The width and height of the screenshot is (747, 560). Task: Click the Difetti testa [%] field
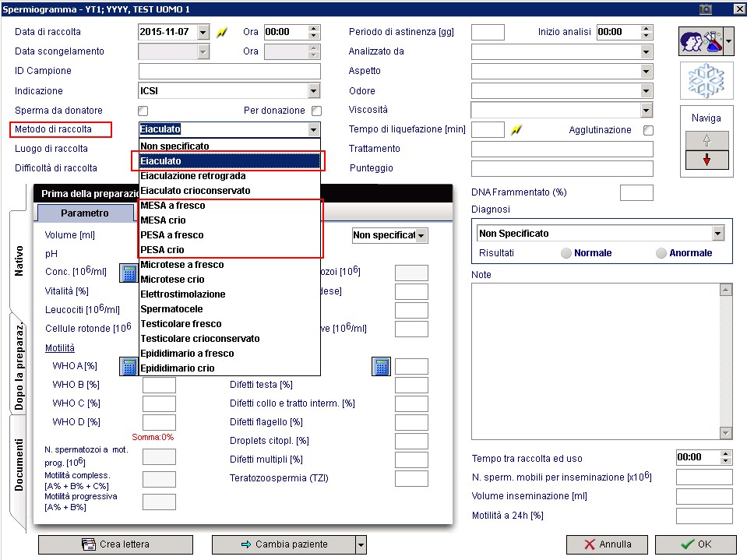click(411, 386)
